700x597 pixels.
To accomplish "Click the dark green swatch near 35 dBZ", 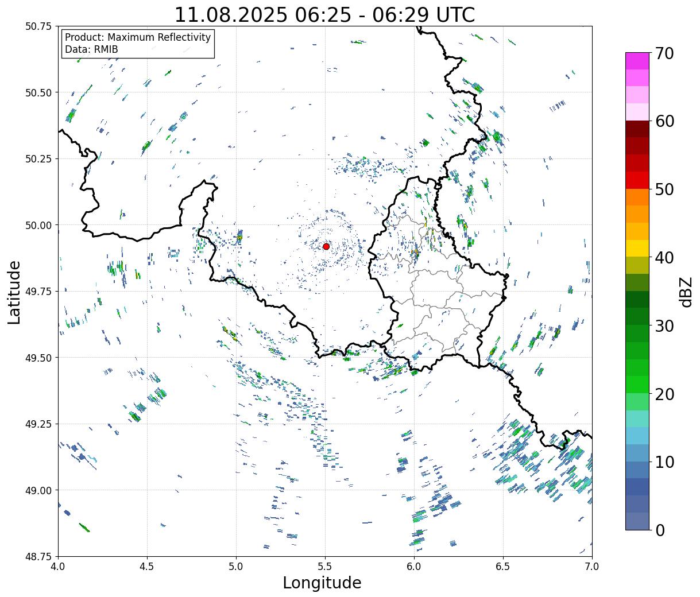I will (x=637, y=300).
